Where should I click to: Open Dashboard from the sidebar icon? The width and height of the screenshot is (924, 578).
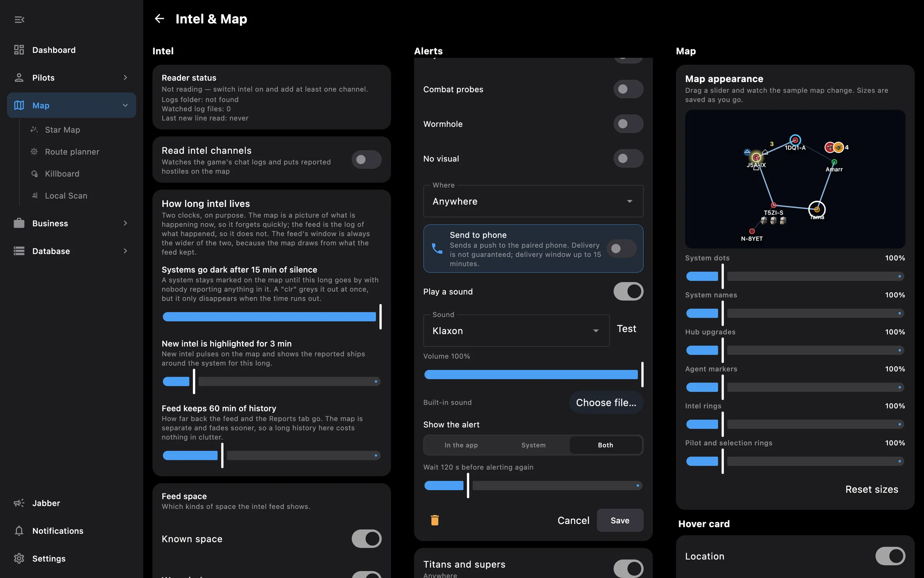point(19,50)
